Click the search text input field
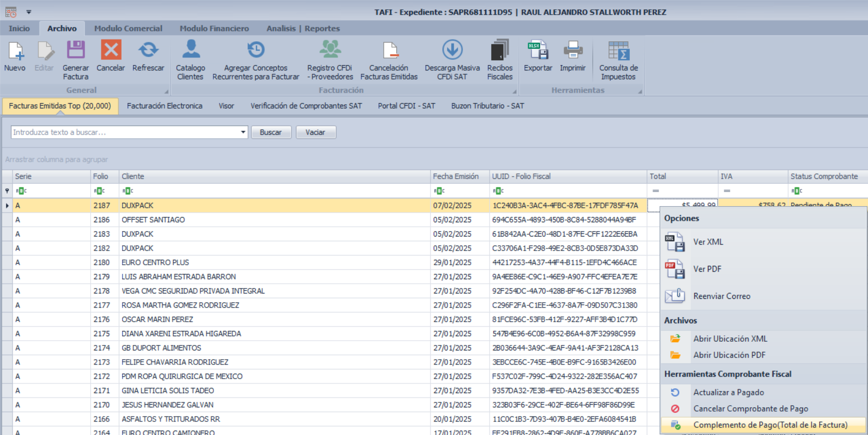Viewport: 868px width, 435px height. pyautogui.click(x=125, y=132)
